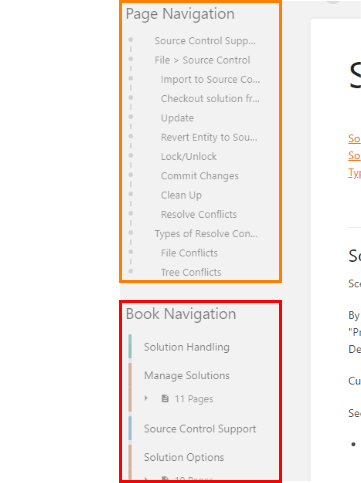
Task: Jump to File Conflicts section
Action: click(x=189, y=253)
